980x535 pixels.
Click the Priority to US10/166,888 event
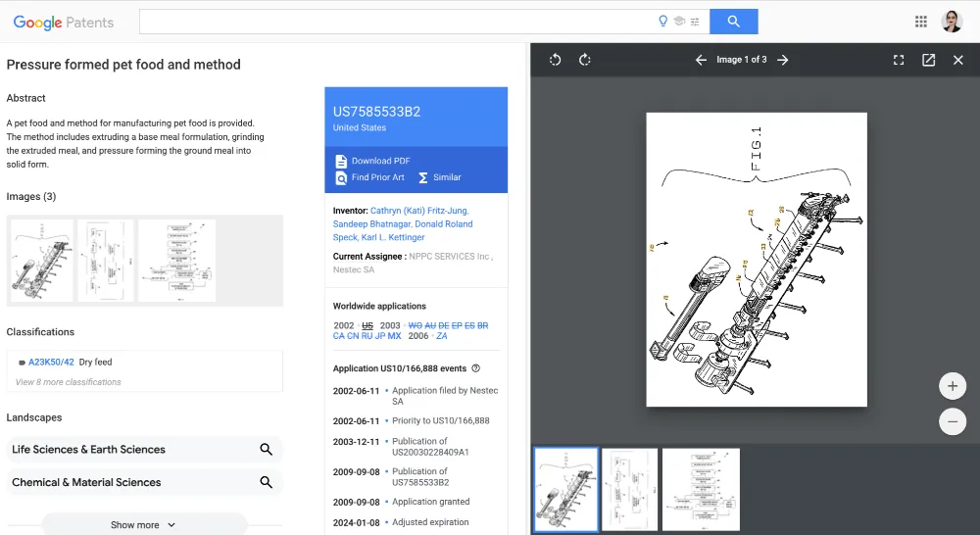pos(441,421)
